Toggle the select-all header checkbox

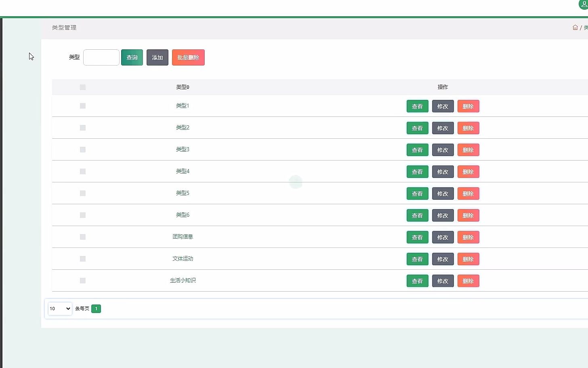[x=83, y=87]
